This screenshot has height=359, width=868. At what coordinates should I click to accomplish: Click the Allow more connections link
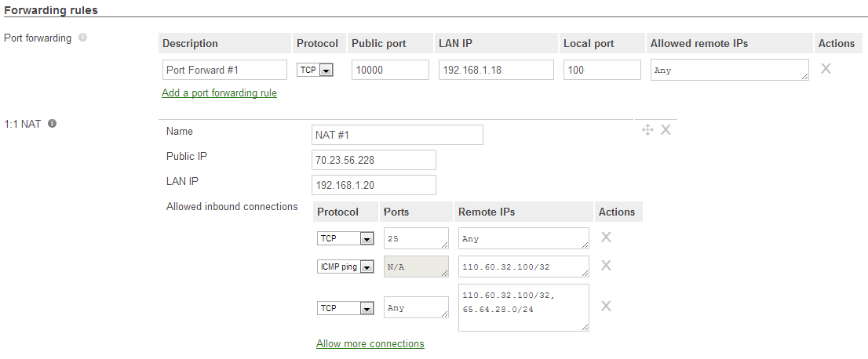pos(370,343)
